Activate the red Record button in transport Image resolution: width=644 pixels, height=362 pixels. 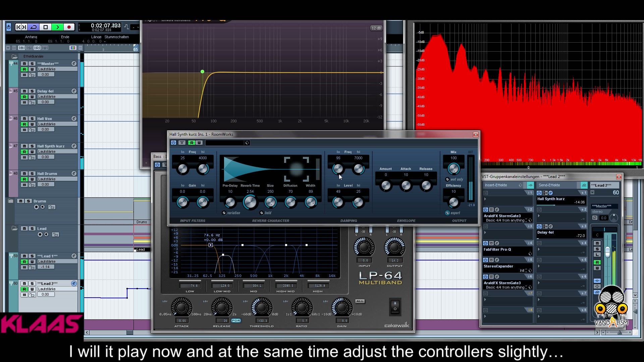click(x=69, y=27)
